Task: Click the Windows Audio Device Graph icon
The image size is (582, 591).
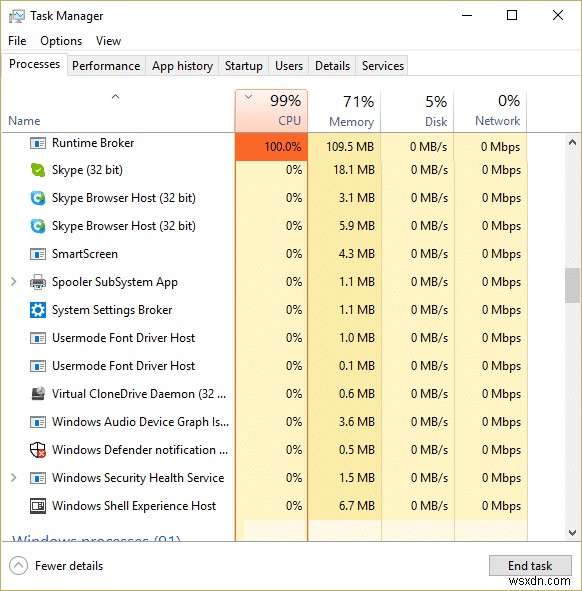Action: [38, 422]
